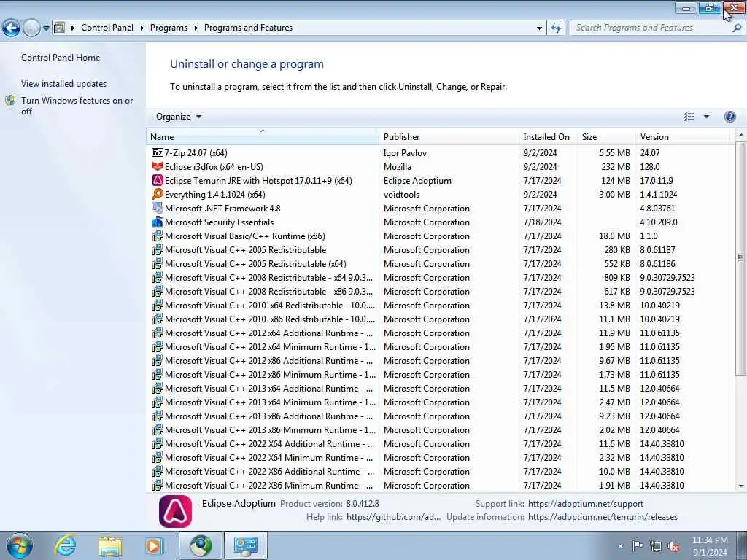This screenshot has height=560, width=747.
Task: Click the Microsoft .NET Framework 4.8 icon
Action: click(x=158, y=208)
